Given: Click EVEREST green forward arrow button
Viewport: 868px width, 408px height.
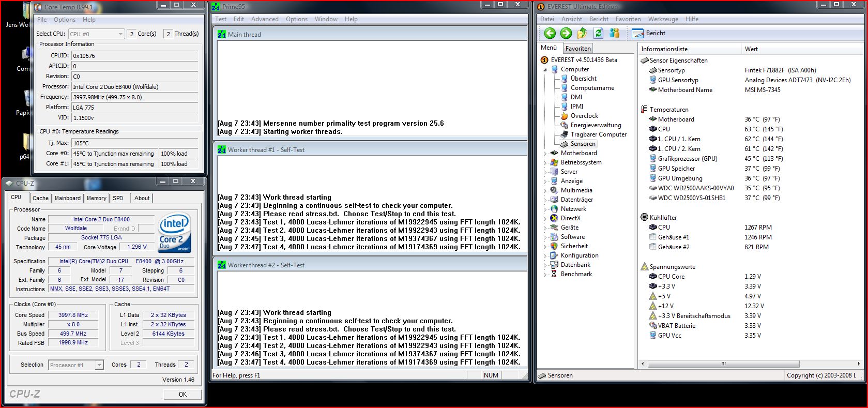Looking at the screenshot, I should (x=566, y=33).
